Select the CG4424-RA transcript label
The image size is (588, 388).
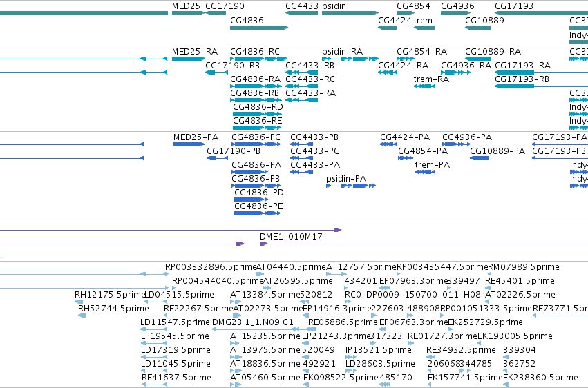[403, 66]
